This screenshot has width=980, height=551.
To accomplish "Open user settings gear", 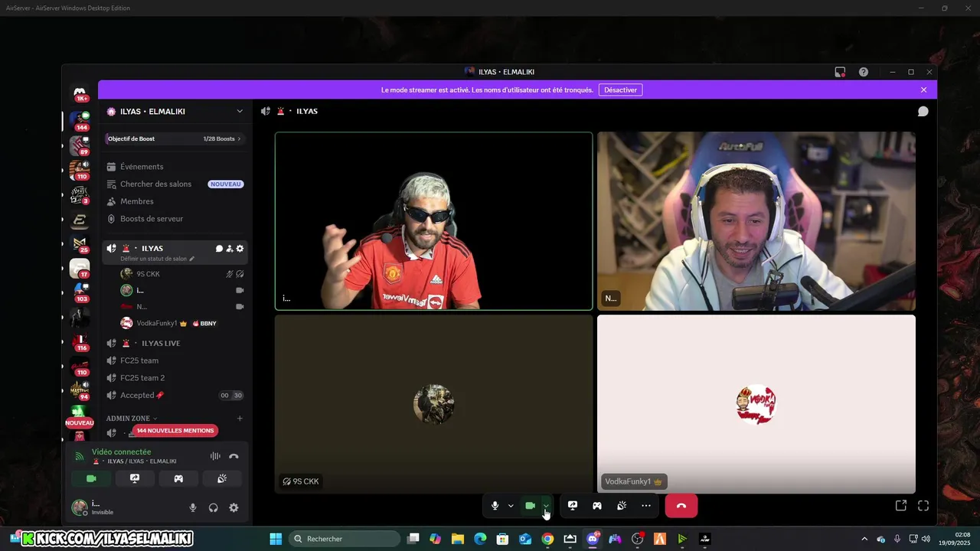I will click(x=234, y=507).
